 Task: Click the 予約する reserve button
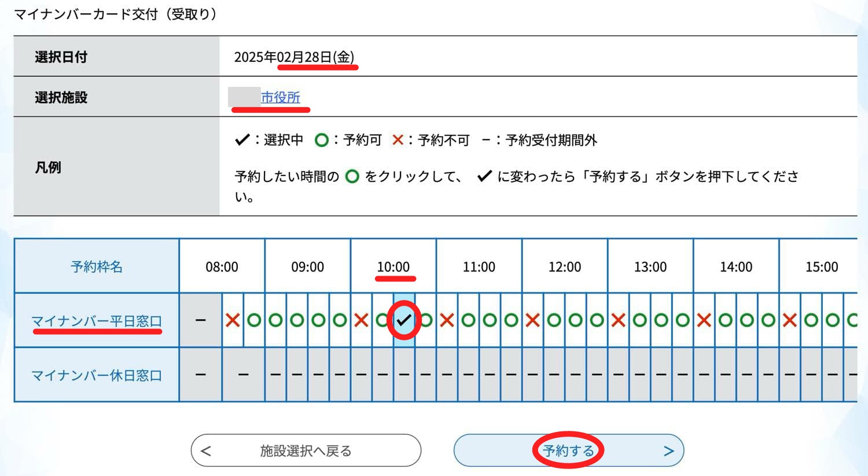coord(569,451)
